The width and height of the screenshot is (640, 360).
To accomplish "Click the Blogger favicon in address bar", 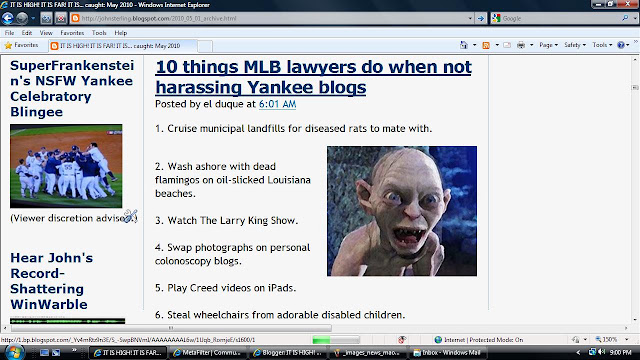I will tap(75, 18).
